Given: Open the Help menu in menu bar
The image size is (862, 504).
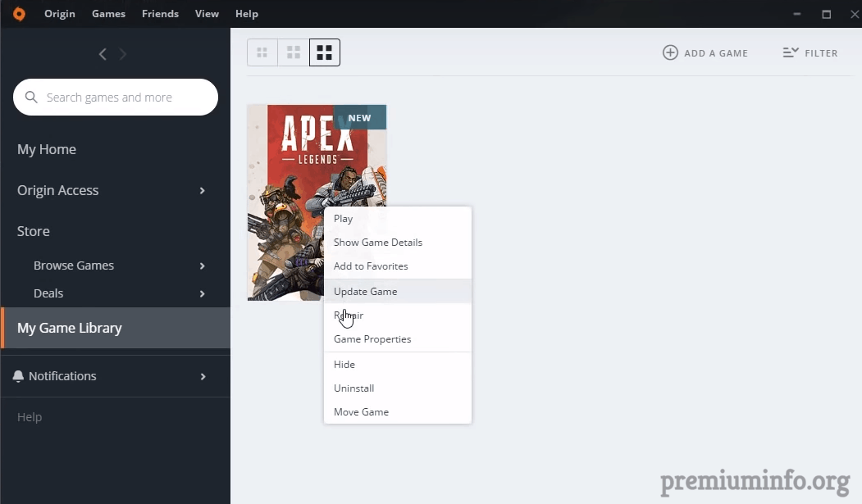Looking at the screenshot, I should (247, 14).
